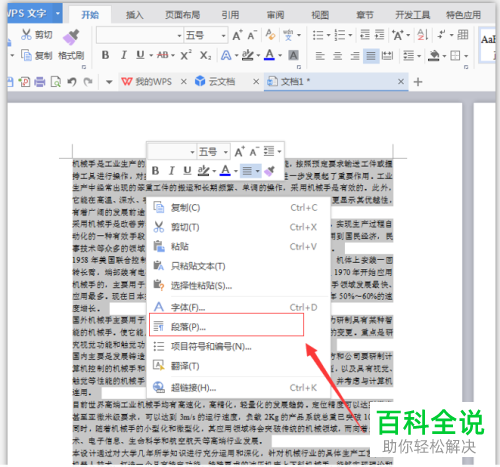The image size is (500, 467).
Task: Choose 项目符号和编号(N)... from context menu
Action: 238,347
